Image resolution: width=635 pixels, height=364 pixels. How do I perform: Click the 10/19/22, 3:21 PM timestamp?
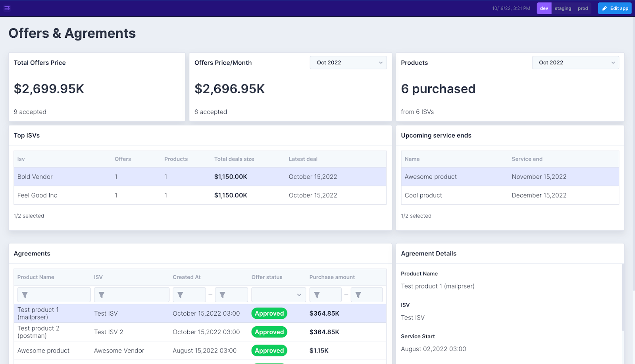[x=511, y=8]
